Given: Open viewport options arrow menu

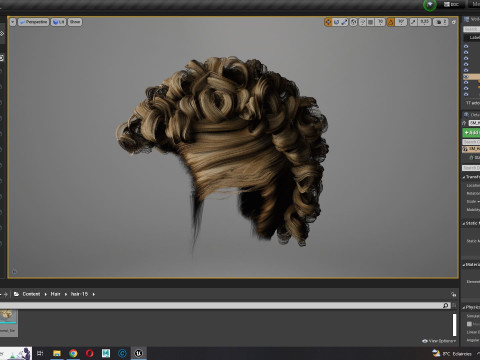Looking at the screenshot, I should (13, 22).
